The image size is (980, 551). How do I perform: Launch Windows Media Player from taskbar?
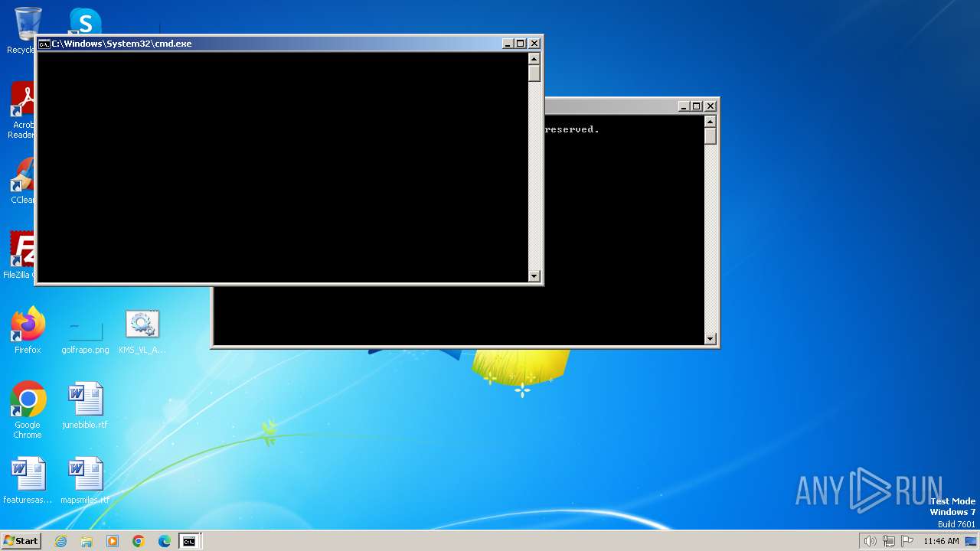click(x=113, y=541)
